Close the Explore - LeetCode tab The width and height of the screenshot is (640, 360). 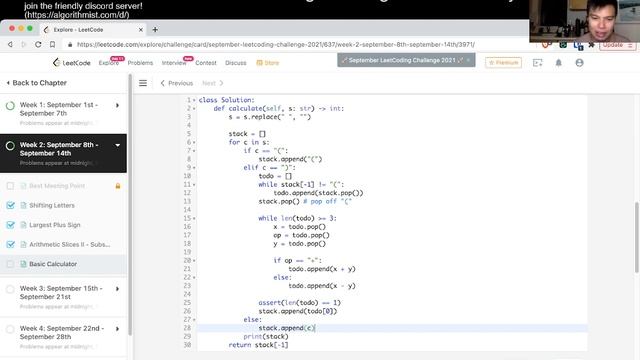(x=141, y=30)
